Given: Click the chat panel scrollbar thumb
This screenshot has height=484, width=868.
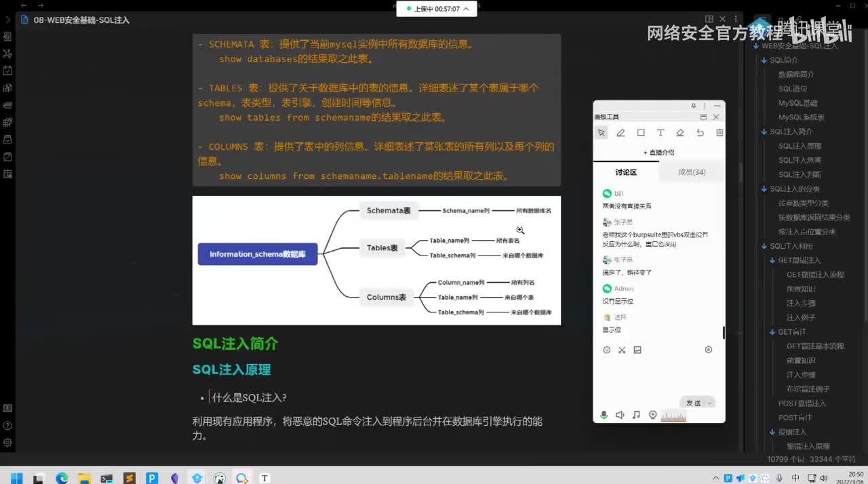Looking at the screenshot, I should point(724,332).
